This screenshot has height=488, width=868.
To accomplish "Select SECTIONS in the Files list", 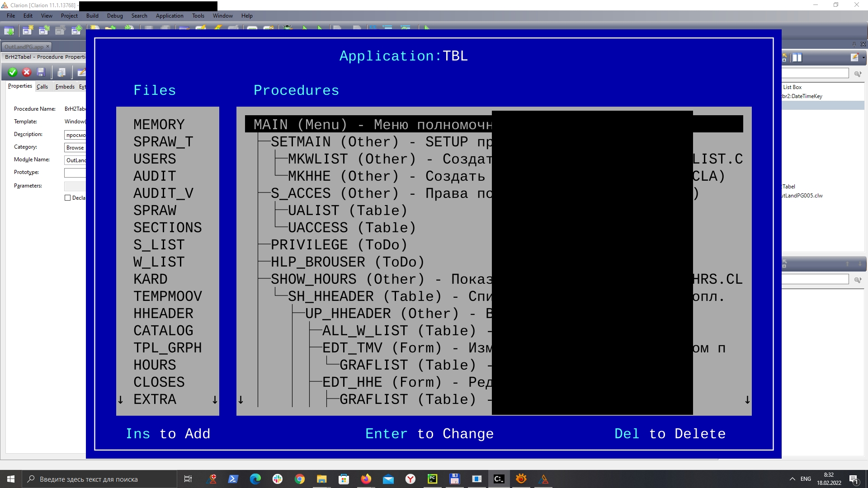I will click(x=167, y=227).
